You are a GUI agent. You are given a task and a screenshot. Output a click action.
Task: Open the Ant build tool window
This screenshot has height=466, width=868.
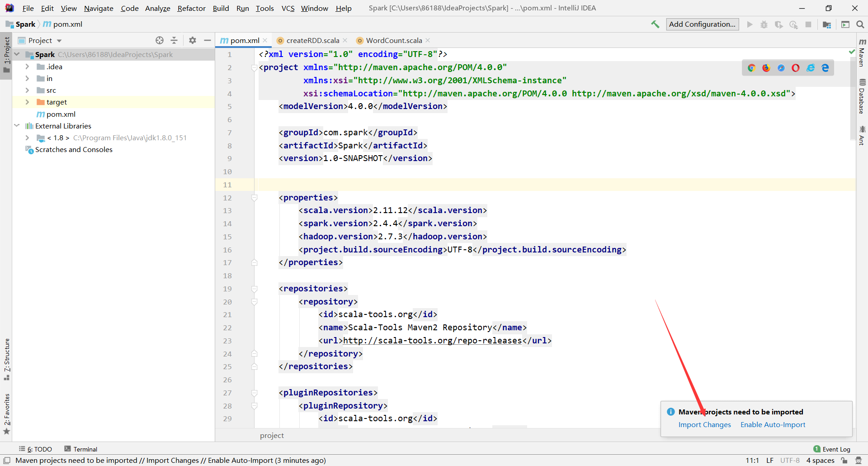coord(863,136)
